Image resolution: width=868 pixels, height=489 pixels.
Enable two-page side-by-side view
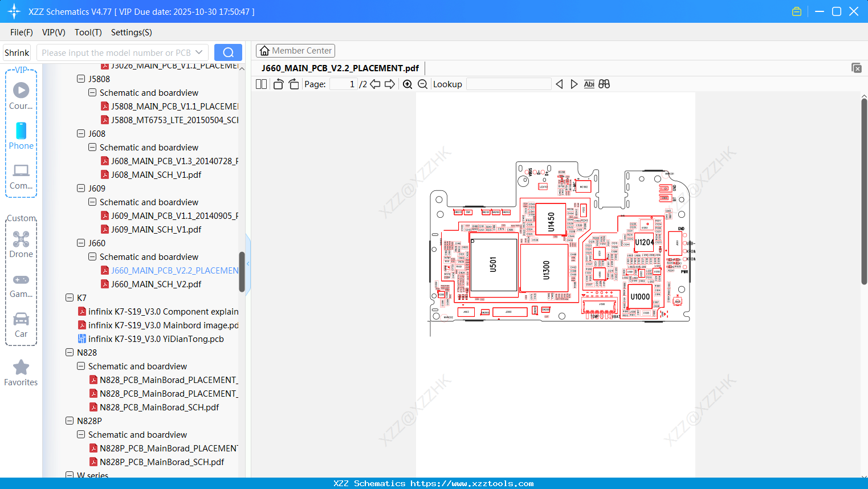pos(260,84)
